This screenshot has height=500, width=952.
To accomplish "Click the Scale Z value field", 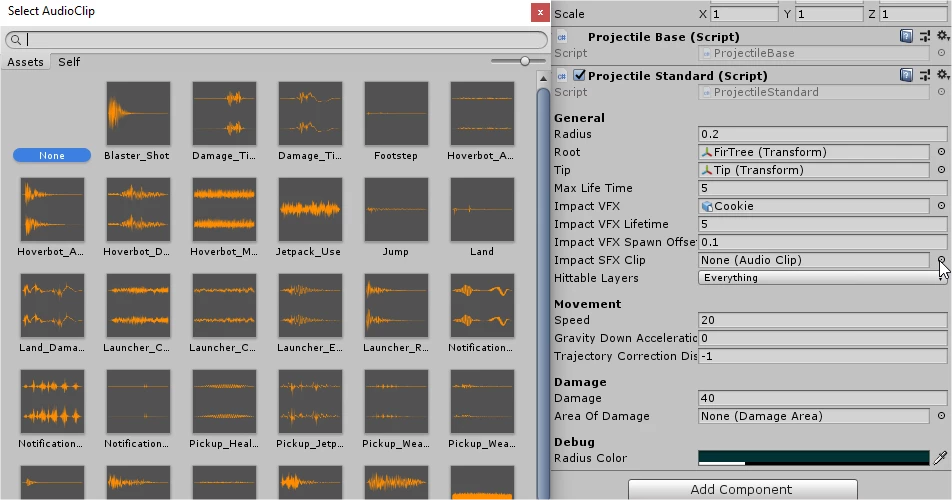I will [914, 14].
